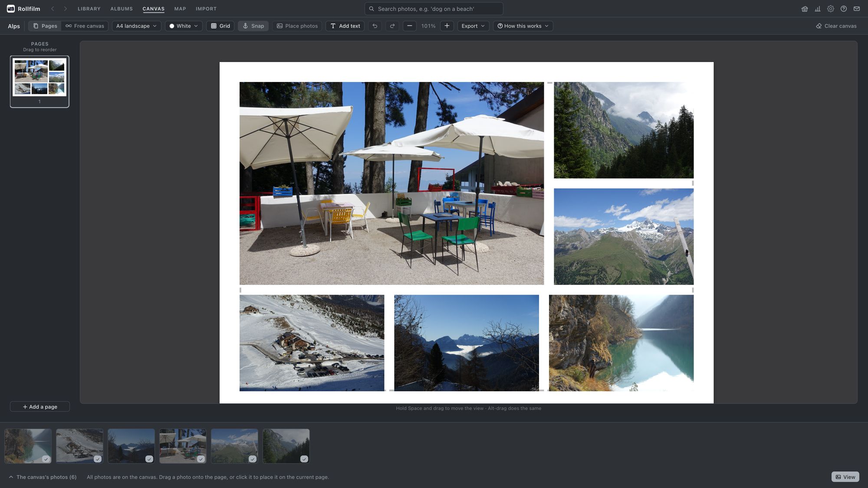Screen dimensions: 868x488
Task: Redo the last canvas action
Action: pyautogui.click(x=392, y=26)
